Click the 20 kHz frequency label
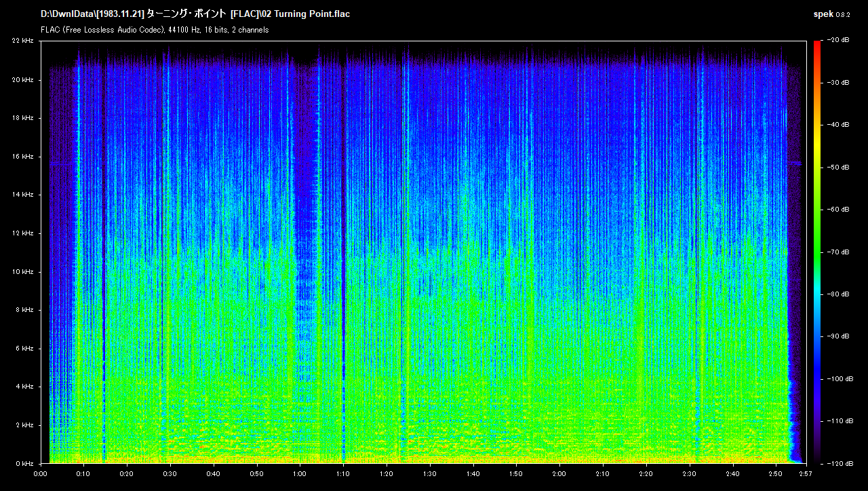Screen dimensions: 868x491 (x=22, y=80)
